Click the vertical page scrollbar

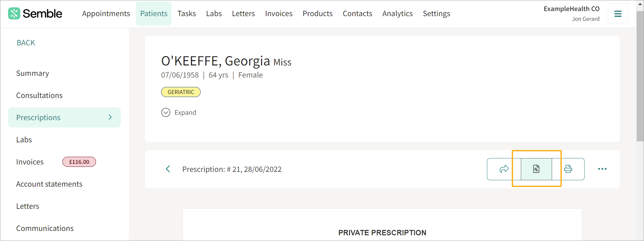[x=640, y=76]
